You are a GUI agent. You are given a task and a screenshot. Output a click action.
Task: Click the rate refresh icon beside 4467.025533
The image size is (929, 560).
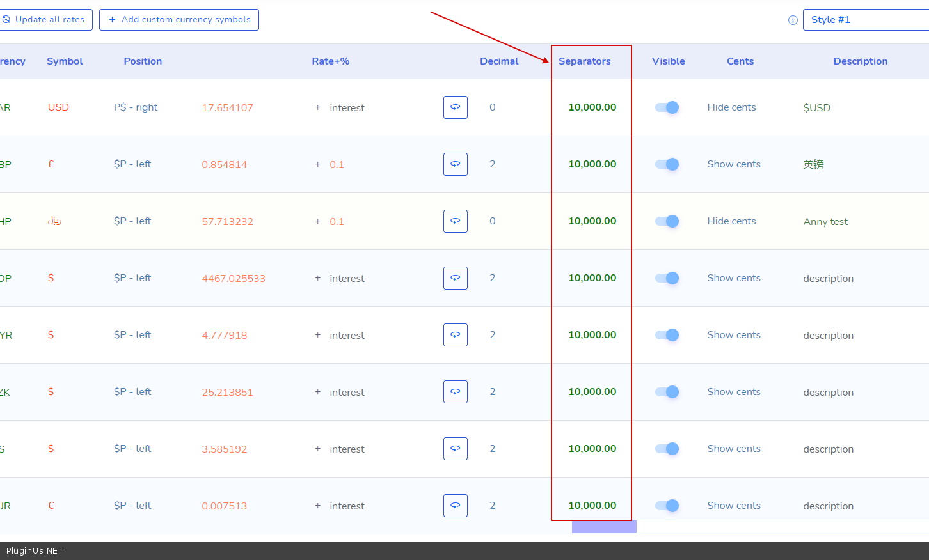pos(455,278)
